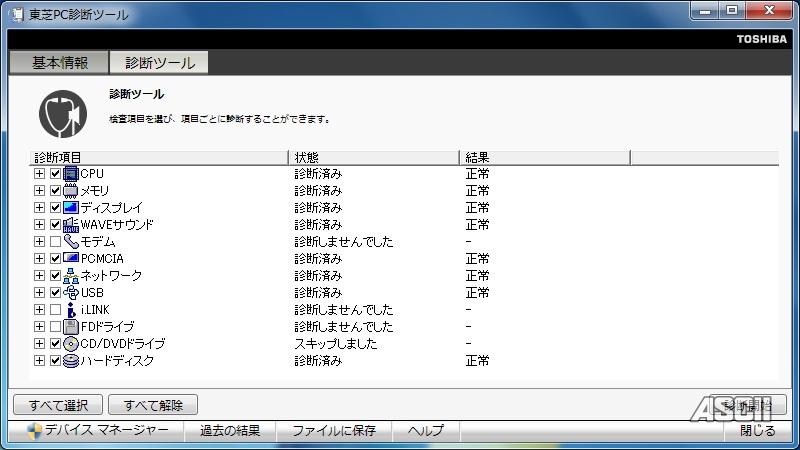Screen dimensions: 800x450
Task: Click the CPU chip icon
Action: [71, 174]
